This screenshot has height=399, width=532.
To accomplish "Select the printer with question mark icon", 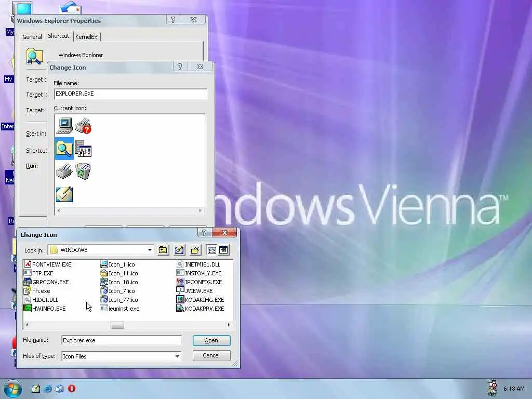I will click(x=83, y=126).
